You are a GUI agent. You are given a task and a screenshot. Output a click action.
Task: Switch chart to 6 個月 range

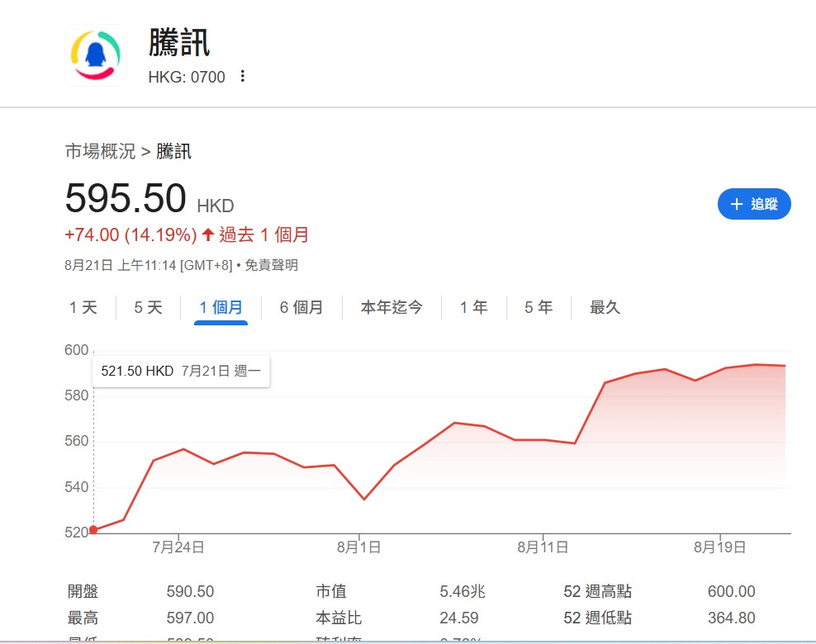(x=301, y=308)
